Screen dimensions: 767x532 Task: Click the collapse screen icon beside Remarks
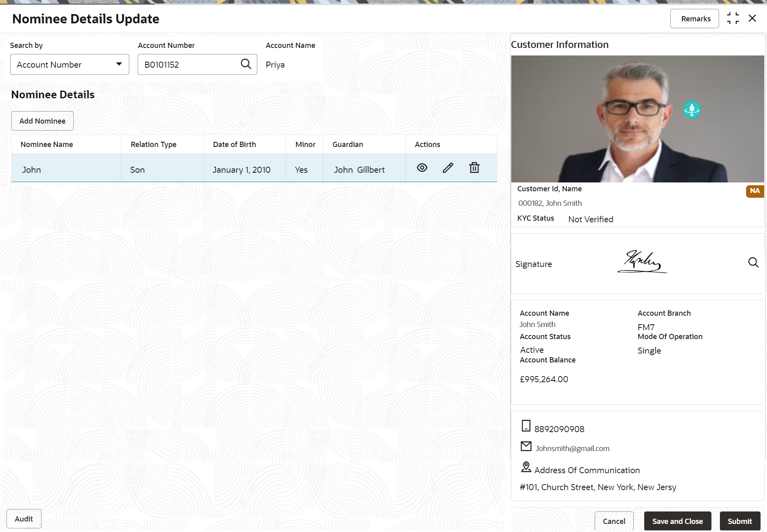[733, 19]
